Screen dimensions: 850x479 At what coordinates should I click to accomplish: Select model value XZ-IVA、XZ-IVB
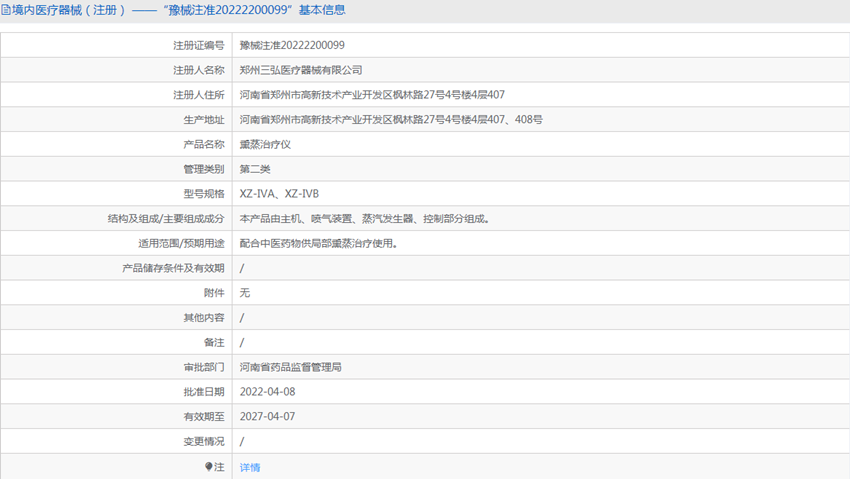[279, 193]
